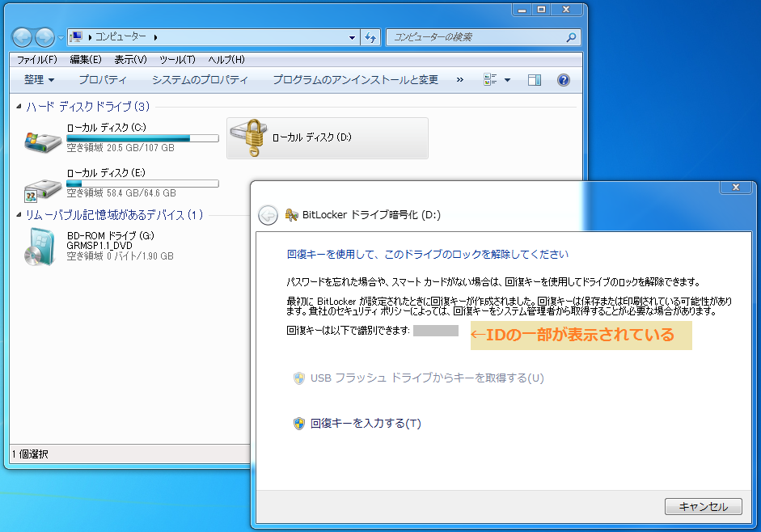Click プロパティ in the command bar

[103, 79]
